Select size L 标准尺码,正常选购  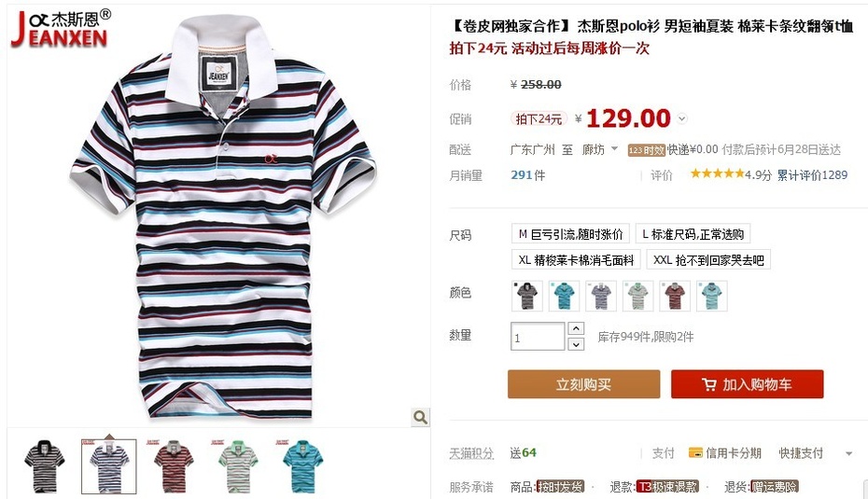pyautogui.click(x=693, y=234)
